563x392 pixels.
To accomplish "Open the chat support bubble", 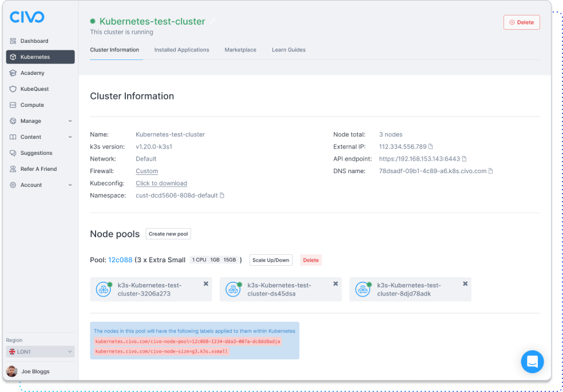I will click(x=532, y=362).
